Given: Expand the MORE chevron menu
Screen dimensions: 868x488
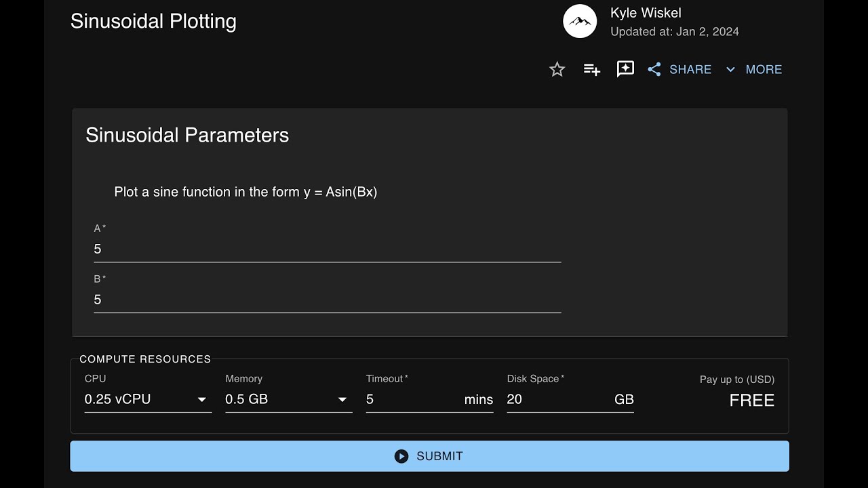Looking at the screenshot, I should (730, 69).
